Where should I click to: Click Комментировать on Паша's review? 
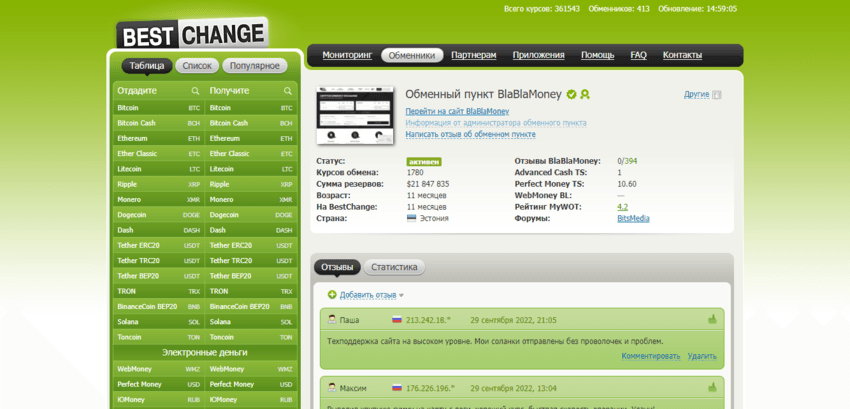[x=650, y=356]
